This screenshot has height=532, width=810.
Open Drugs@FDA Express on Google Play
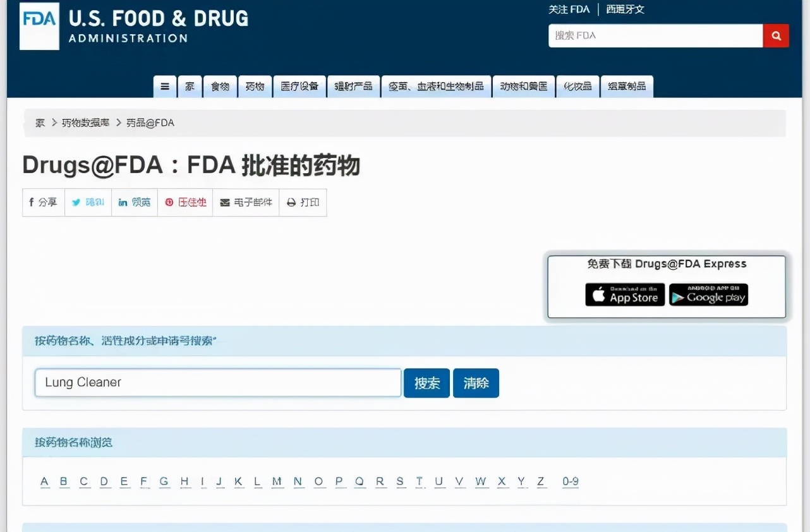tap(708, 294)
